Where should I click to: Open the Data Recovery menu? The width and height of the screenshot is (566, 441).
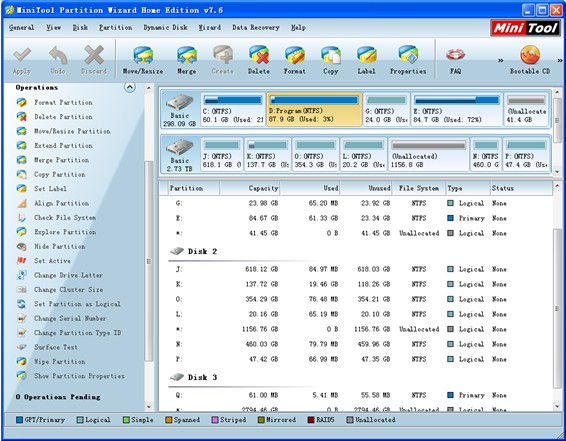pos(256,27)
